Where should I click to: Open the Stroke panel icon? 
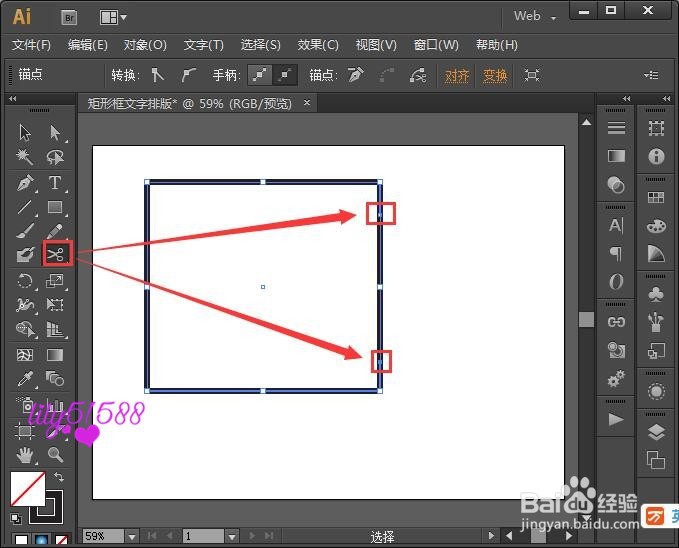tap(616, 128)
